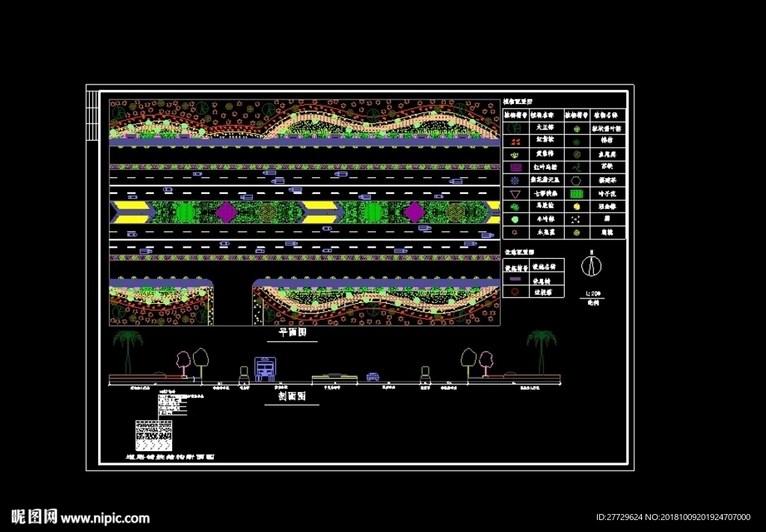Select the purple bar symbol in facilities legend
766x532 pixels.
(x=515, y=279)
